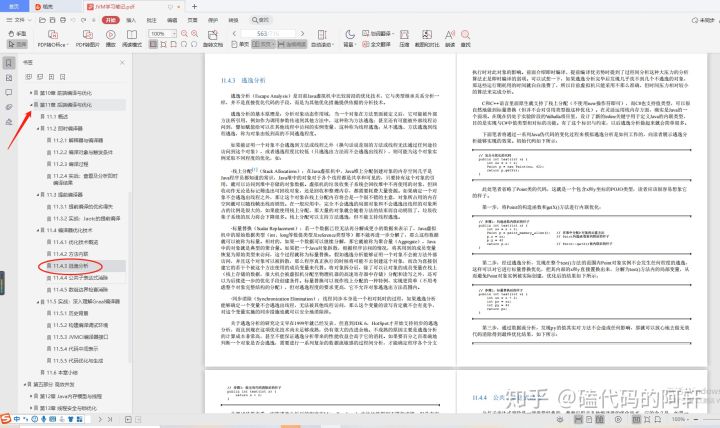Click the page number input field

pyautogui.click(x=268, y=34)
